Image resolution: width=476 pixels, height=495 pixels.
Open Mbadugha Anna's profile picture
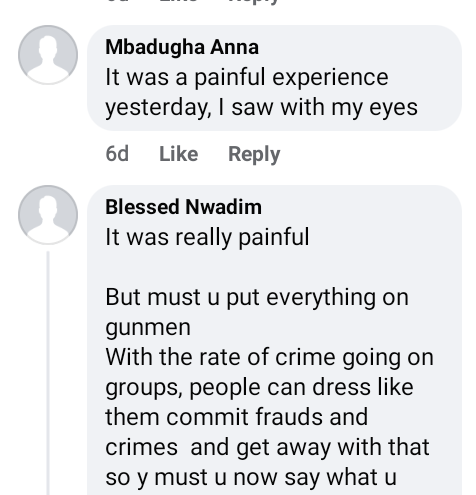(x=48, y=55)
